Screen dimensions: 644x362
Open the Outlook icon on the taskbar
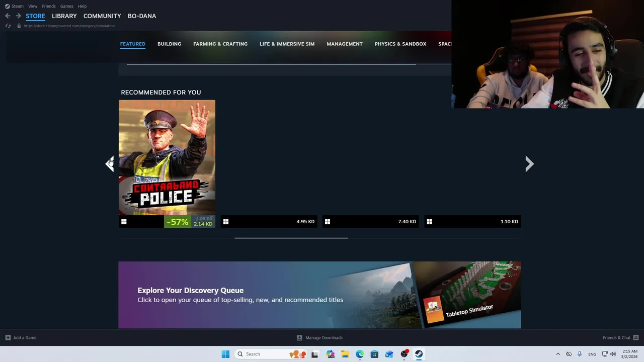point(389,354)
